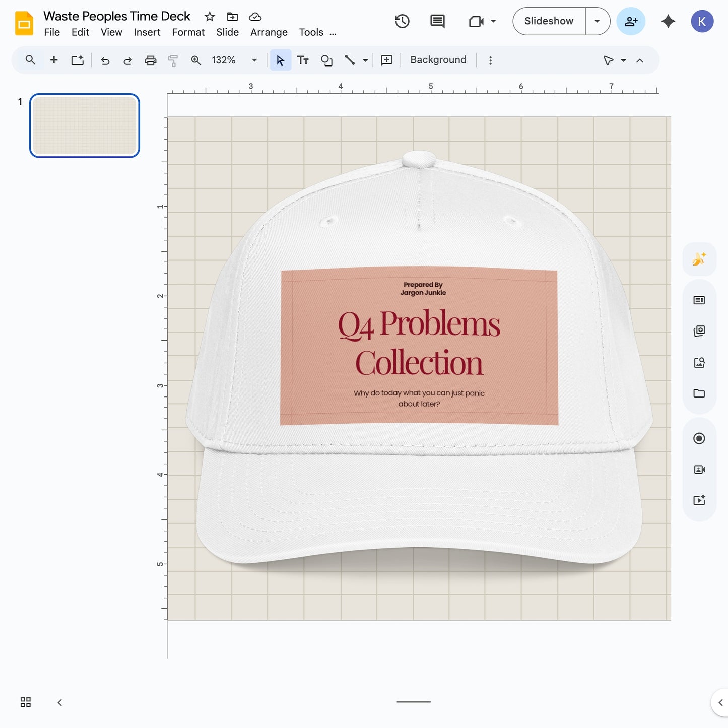Add a new slide plus button
The image size is (728, 728).
[x=54, y=60]
